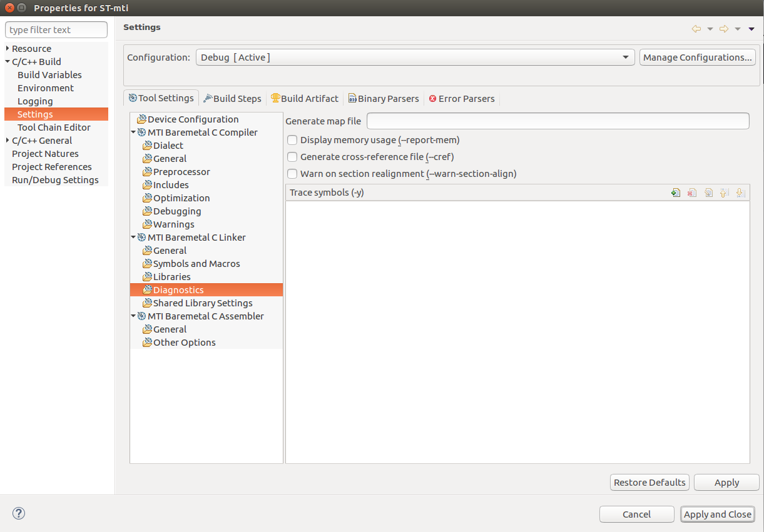Viewport: 764px width, 532px height.
Task: Click the back navigation arrow icon
Action: [696, 29]
